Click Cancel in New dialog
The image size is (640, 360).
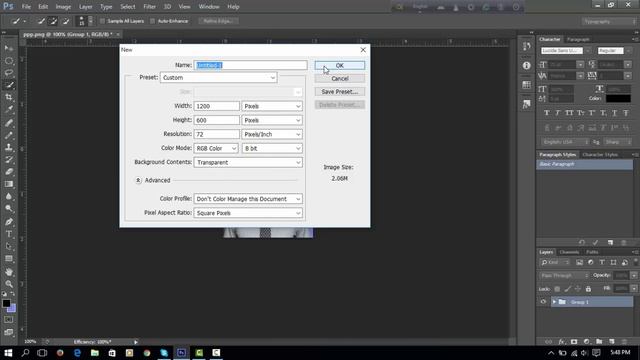tap(340, 78)
